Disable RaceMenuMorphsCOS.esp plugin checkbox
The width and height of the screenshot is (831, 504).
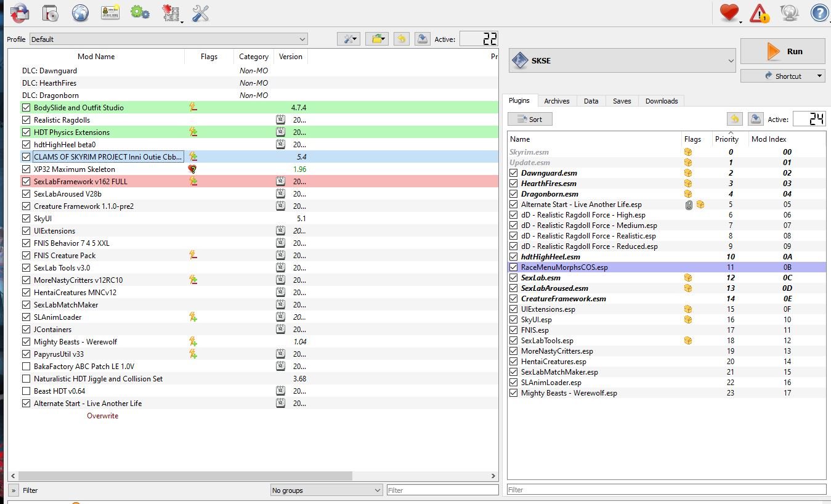pyautogui.click(x=513, y=267)
